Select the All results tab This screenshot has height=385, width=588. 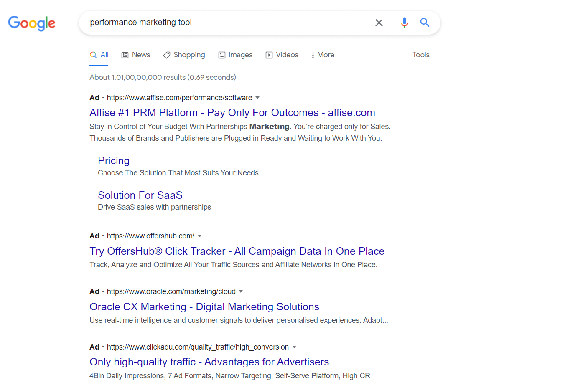99,55
